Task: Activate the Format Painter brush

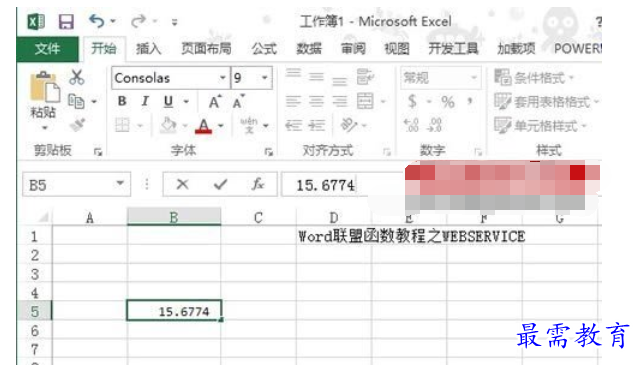Action: point(77,125)
